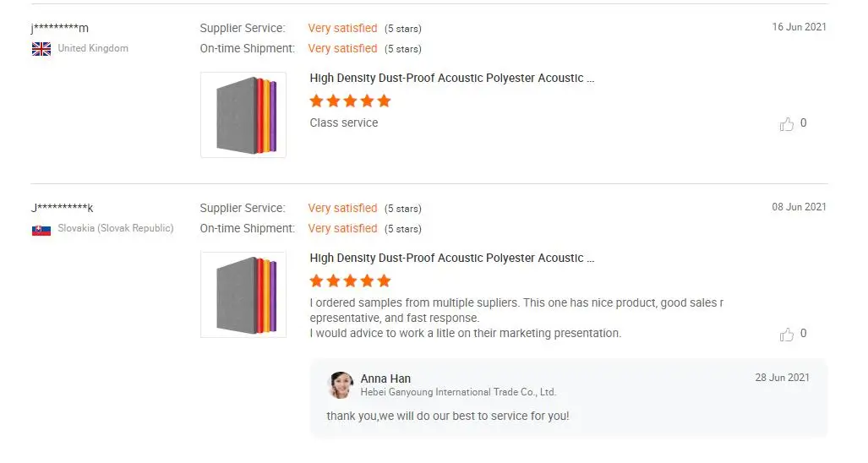Screen dimensions: 868x463
Task: Click reviewer name j*********m
Action: click(x=60, y=28)
